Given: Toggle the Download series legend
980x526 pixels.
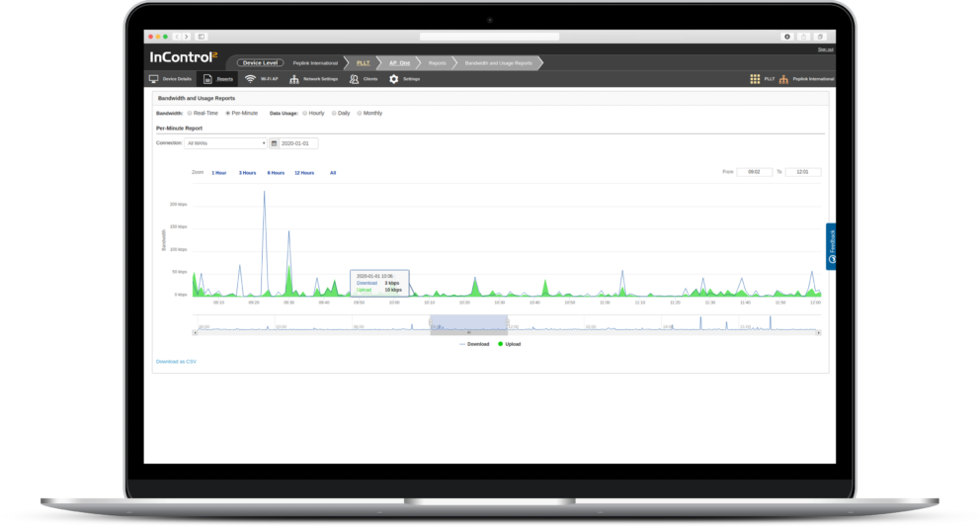Looking at the screenshot, I should click(x=474, y=344).
